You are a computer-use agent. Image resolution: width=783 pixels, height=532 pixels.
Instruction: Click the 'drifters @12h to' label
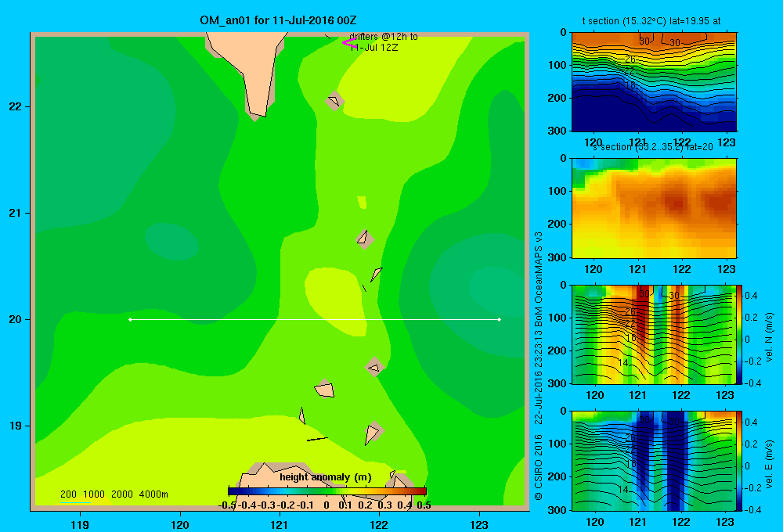click(384, 37)
